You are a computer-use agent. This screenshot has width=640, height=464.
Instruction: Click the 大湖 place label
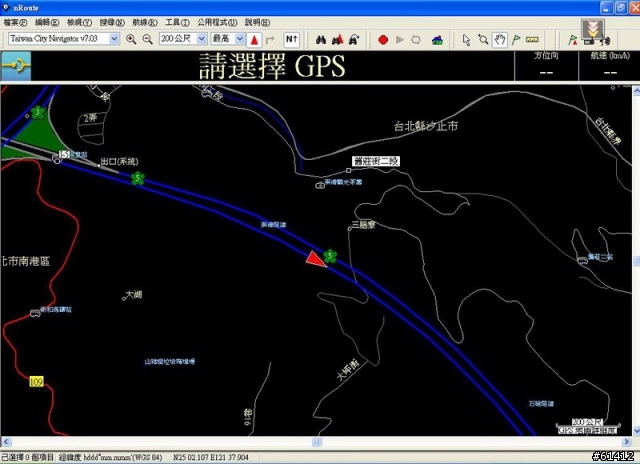[134, 294]
